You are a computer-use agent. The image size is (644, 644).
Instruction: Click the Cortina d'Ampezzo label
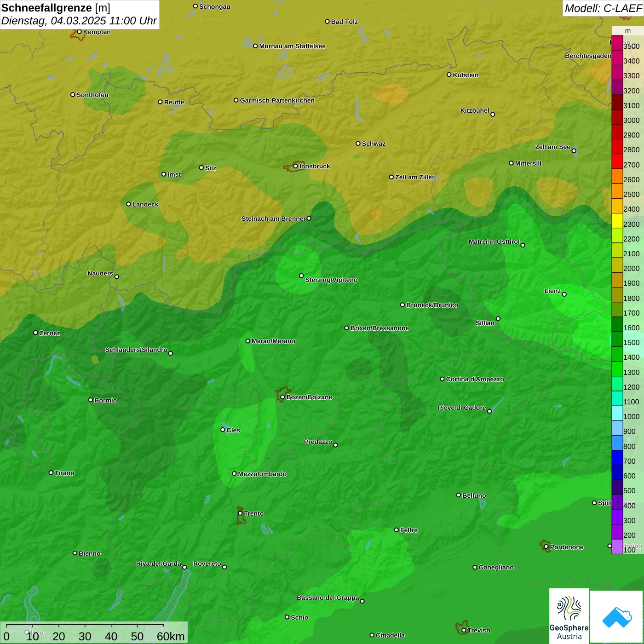[x=475, y=379]
